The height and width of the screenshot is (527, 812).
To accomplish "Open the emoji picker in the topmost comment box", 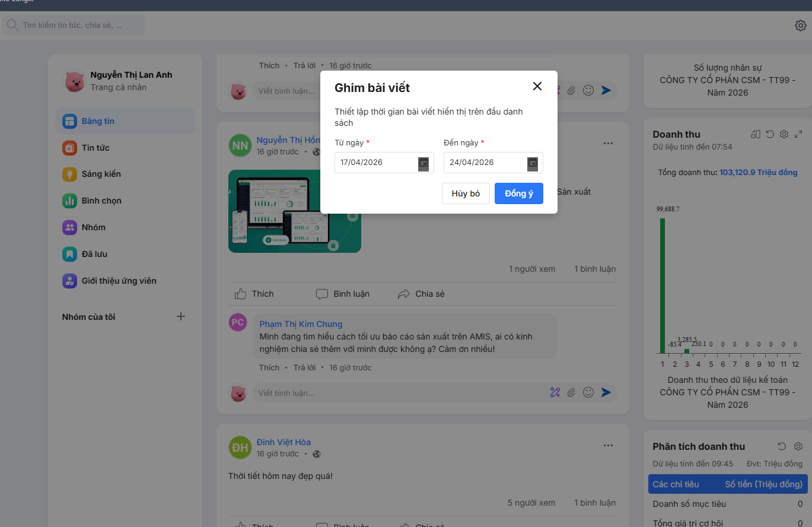I will (588, 90).
